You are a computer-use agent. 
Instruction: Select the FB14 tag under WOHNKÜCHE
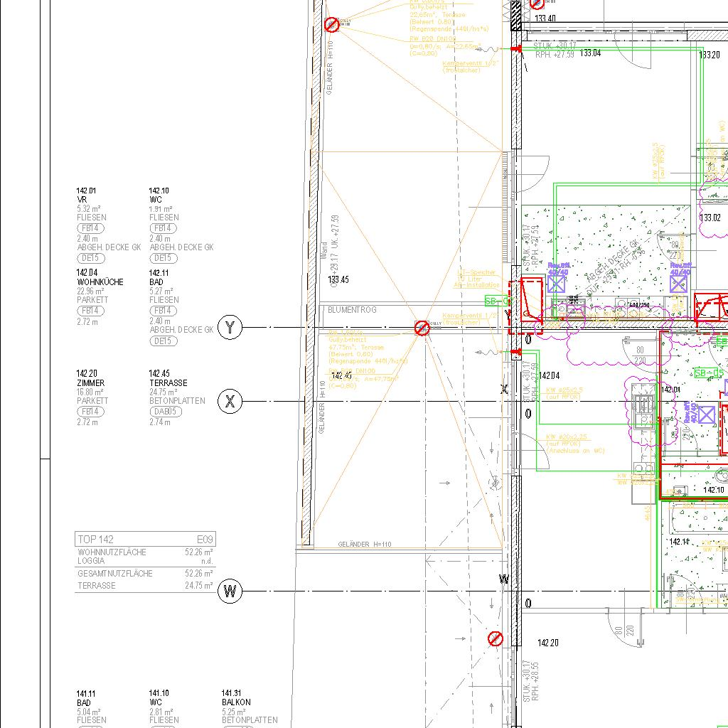click(90, 311)
